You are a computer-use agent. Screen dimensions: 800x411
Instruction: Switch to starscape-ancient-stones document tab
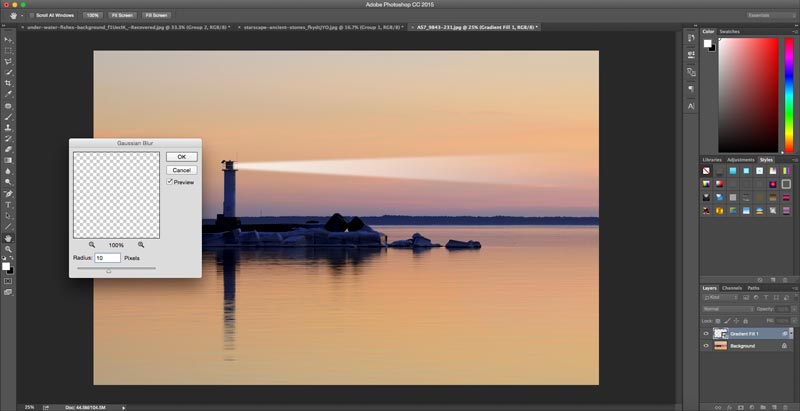point(323,27)
